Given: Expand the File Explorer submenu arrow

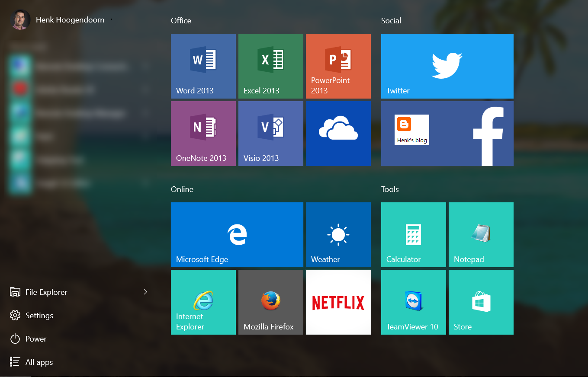Looking at the screenshot, I should click(145, 292).
